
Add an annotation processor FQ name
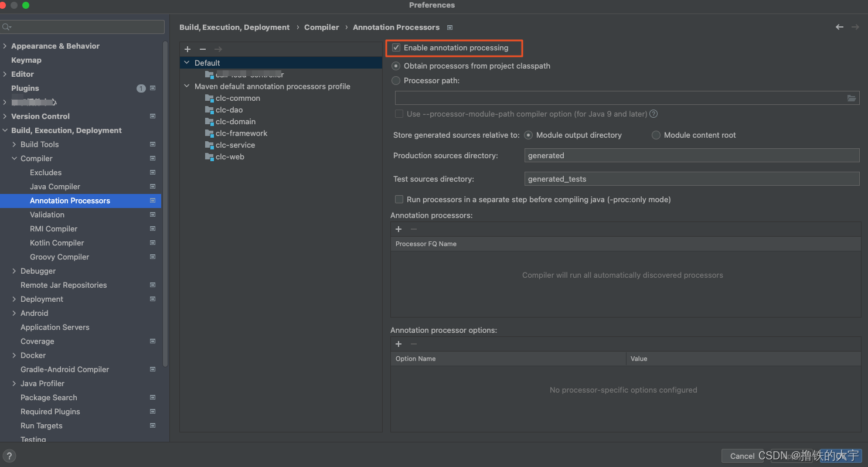(x=399, y=229)
